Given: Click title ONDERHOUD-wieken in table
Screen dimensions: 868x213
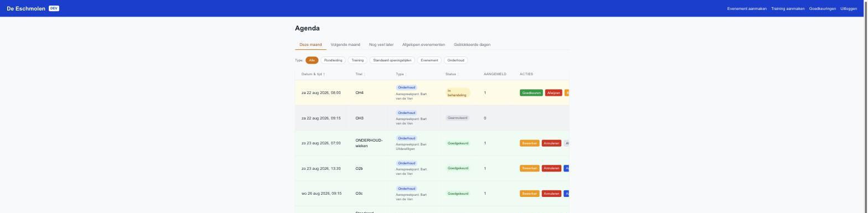Looking at the screenshot, I should [369, 143].
